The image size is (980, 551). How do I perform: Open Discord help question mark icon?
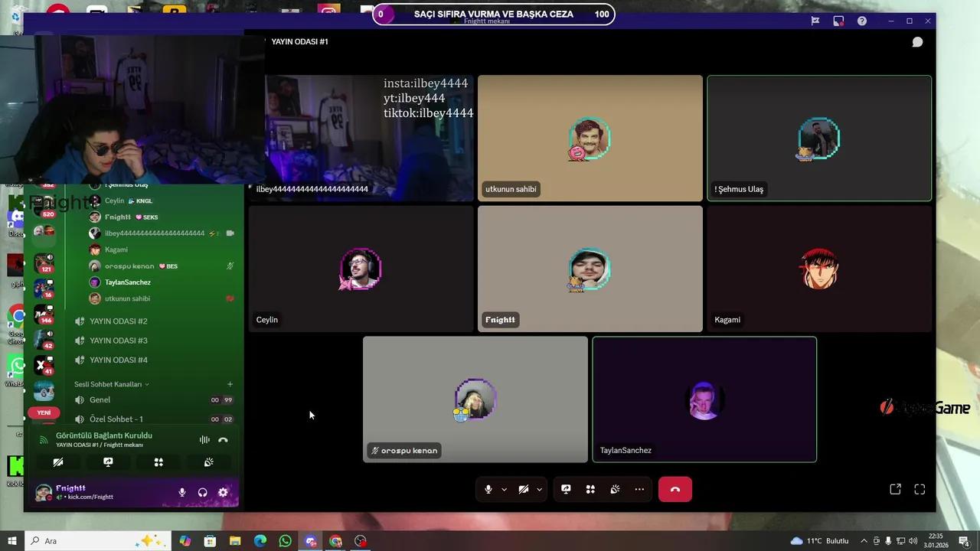pyautogui.click(x=862, y=21)
